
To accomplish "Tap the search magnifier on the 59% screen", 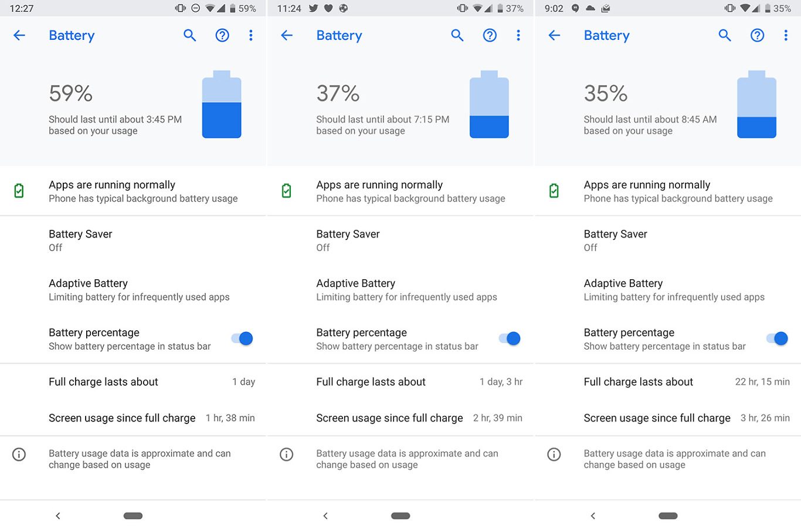I will [189, 35].
